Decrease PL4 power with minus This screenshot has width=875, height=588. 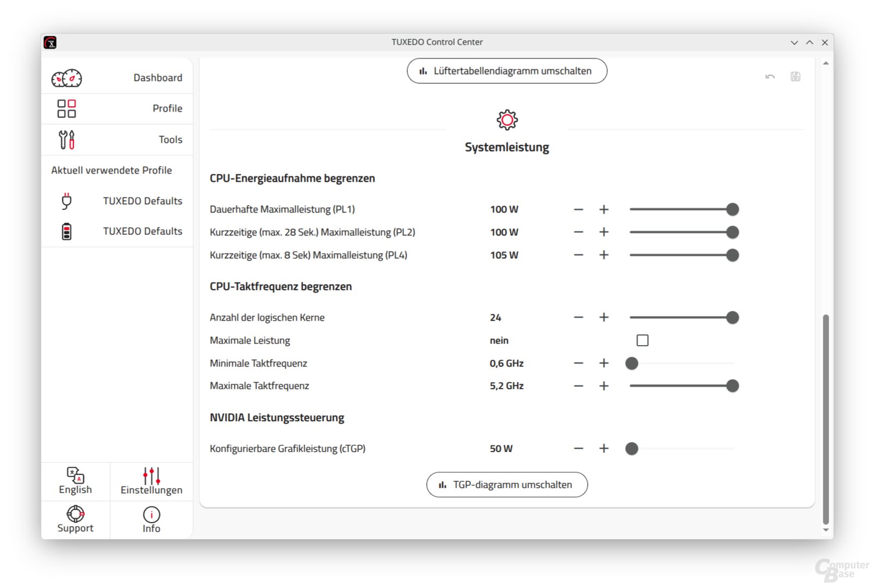click(x=578, y=255)
